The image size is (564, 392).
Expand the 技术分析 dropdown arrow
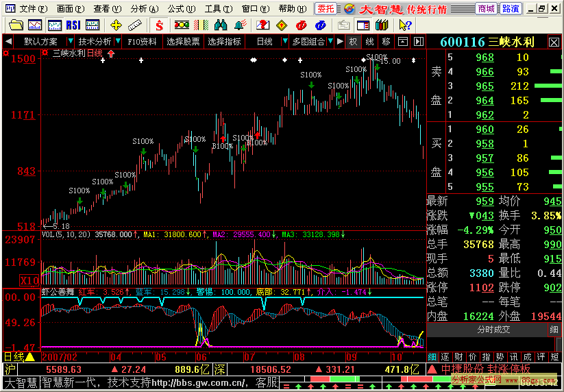pos(118,42)
